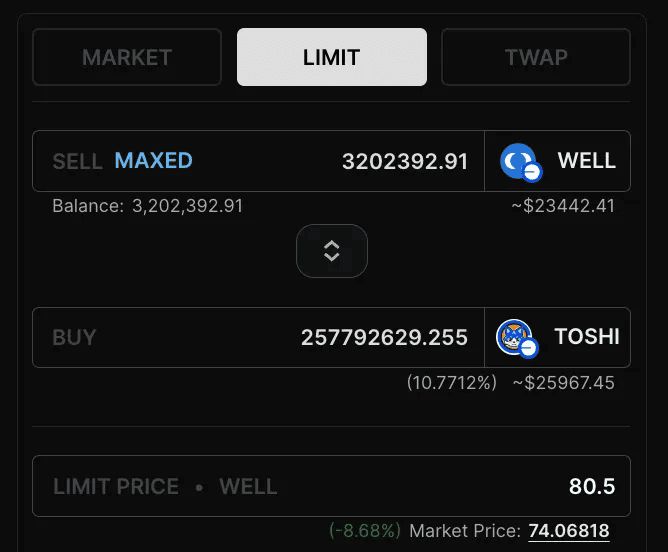
Task: Click the wallet balance 3,202,392.91
Action: [187, 206]
